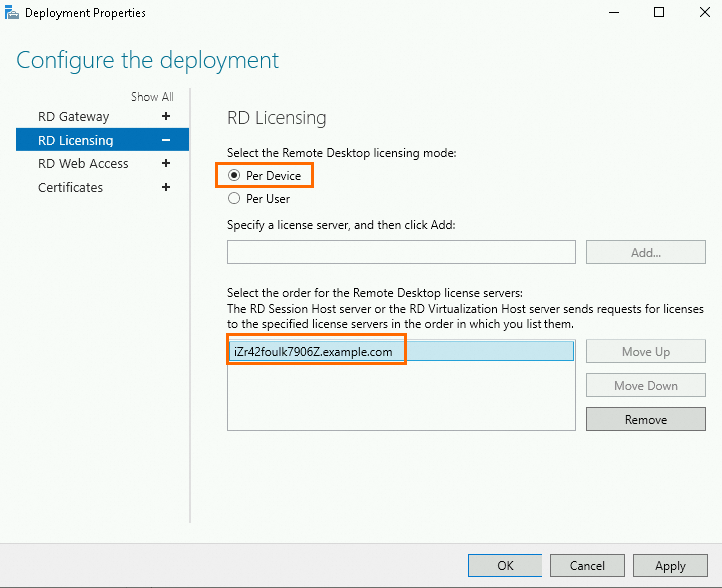722x588 pixels.
Task: Remove the selected license server
Action: click(645, 419)
